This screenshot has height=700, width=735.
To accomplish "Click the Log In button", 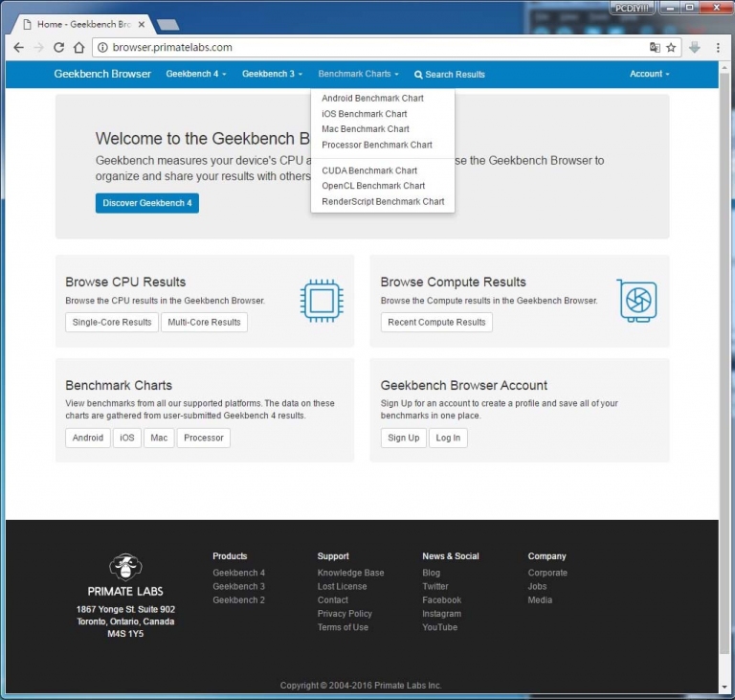I will tap(448, 438).
